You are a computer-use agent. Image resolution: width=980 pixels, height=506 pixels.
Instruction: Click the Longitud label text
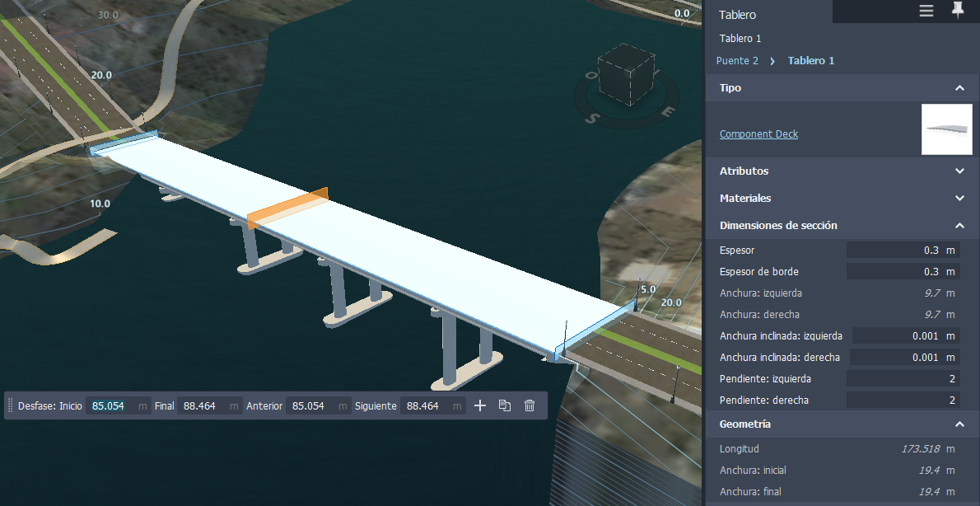coord(740,449)
